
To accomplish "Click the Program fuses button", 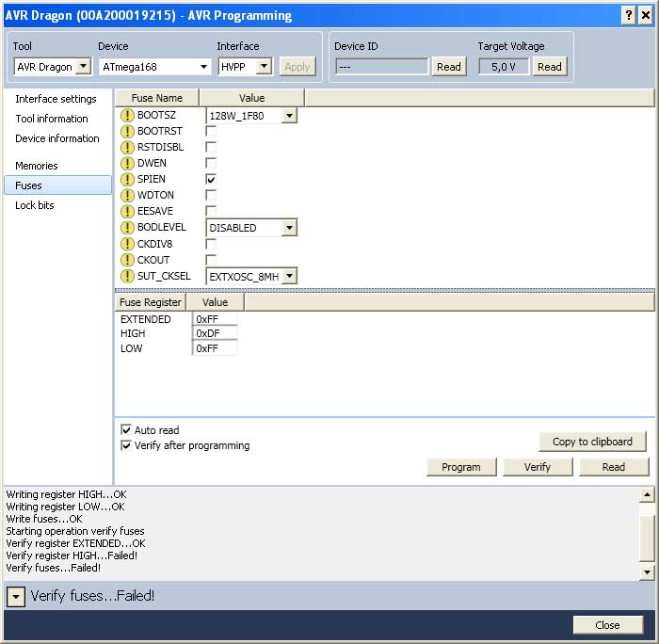I will (x=461, y=467).
